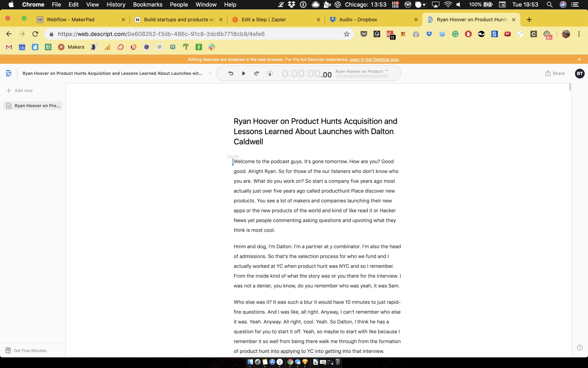Click Wi-Fi status icon in menu bar
The height and width of the screenshot is (368, 588).
(448, 5)
